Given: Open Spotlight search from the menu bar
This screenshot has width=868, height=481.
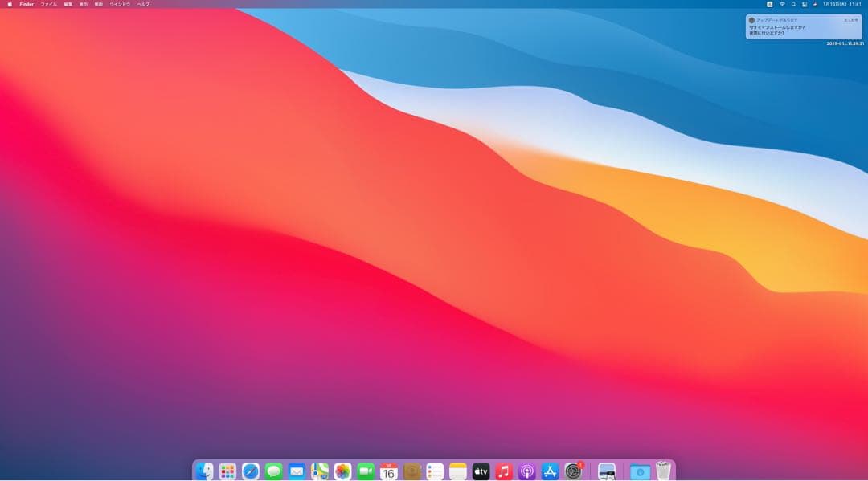Looking at the screenshot, I should click(794, 4).
